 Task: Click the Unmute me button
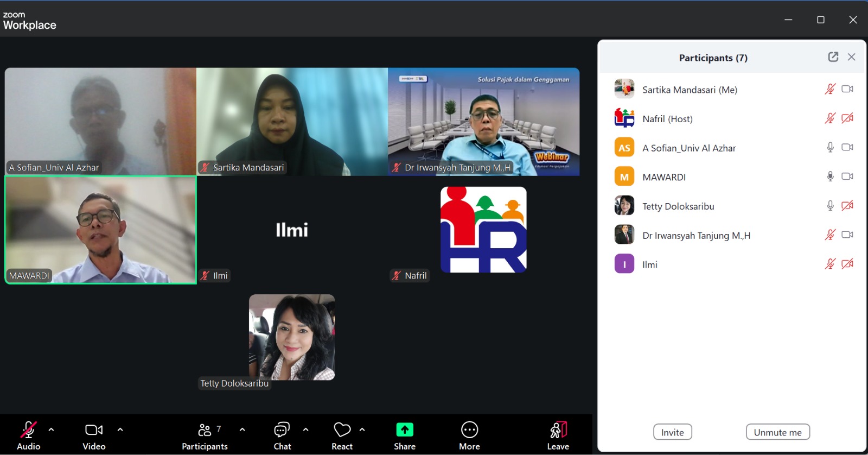click(778, 432)
